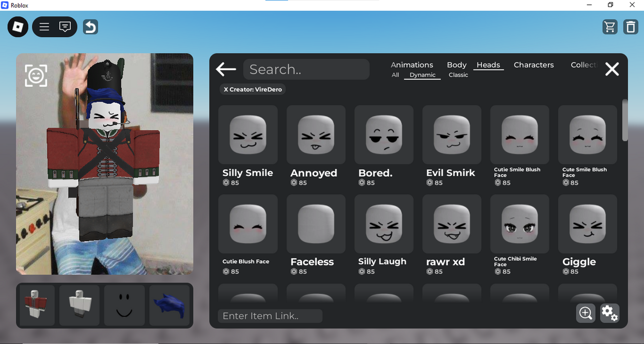Select the Cutie Blush Face head
644x344 pixels.
click(248, 224)
